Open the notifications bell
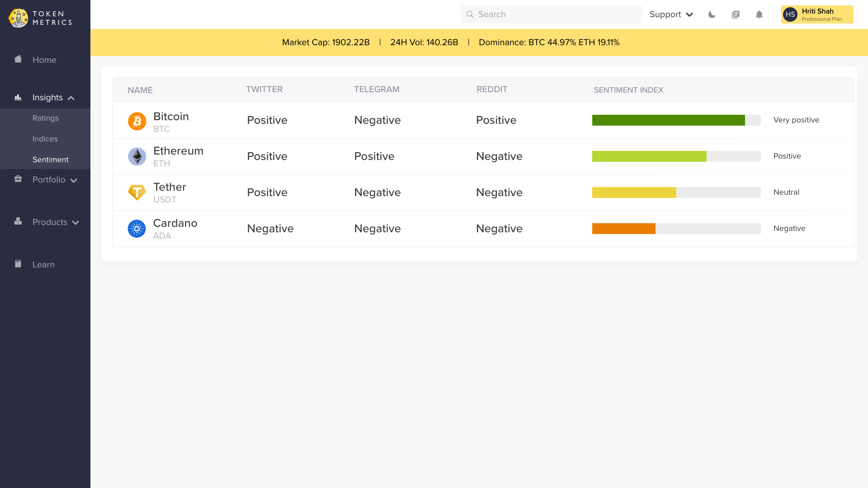 [759, 14]
